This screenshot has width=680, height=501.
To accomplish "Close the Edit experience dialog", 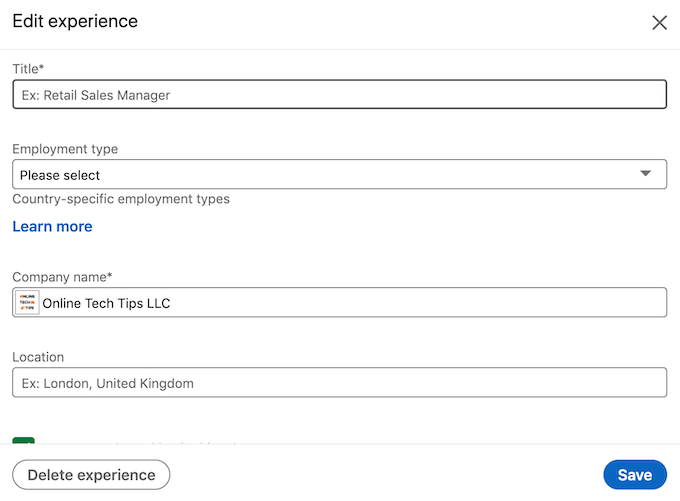I will click(x=659, y=23).
